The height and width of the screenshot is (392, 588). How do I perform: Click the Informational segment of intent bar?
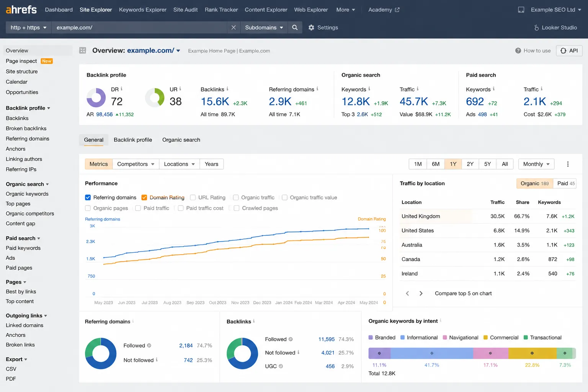point(432,353)
